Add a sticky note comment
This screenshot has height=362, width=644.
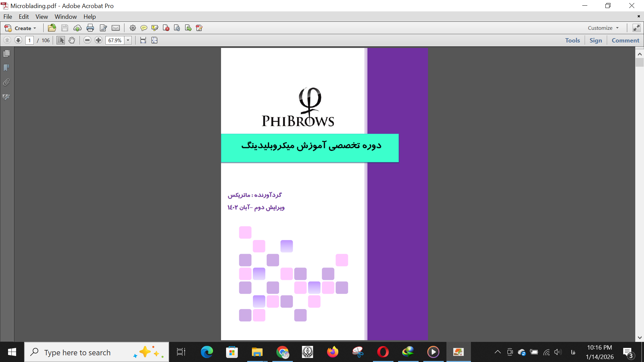coord(144,28)
